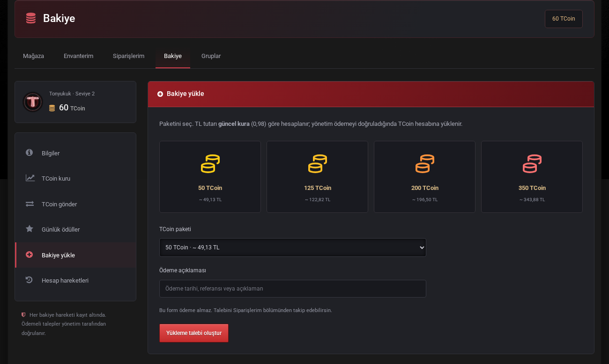Click the yellow coins icon of 50 TCoin package
Viewport: 609px width, 364px height.
[x=210, y=164]
